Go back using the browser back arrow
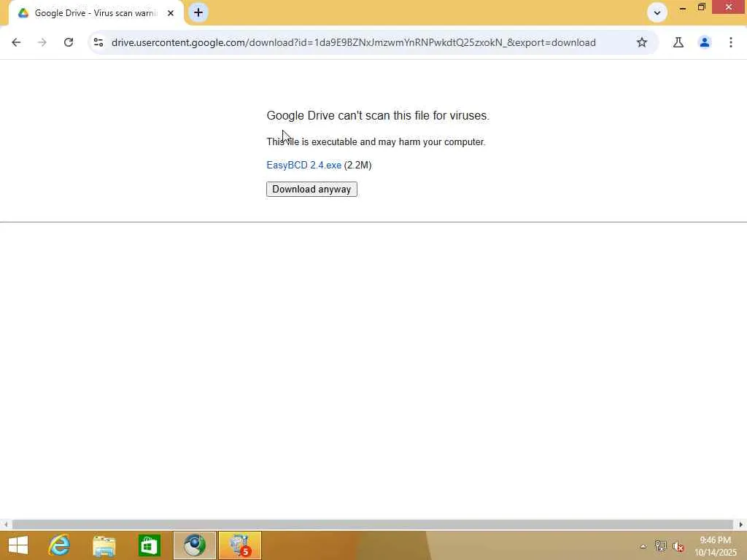Viewport: 747px width, 560px height. tap(16, 42)
